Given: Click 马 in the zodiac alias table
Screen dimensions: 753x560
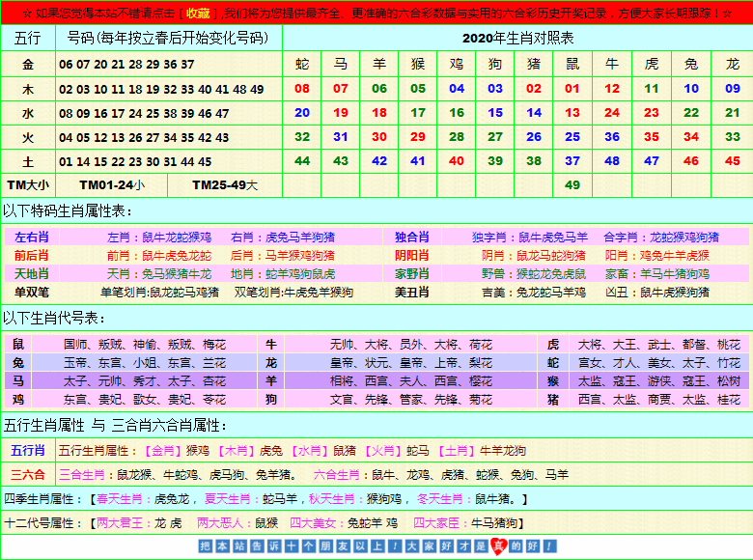Looking at the screenshot, I should click(18, 381).
